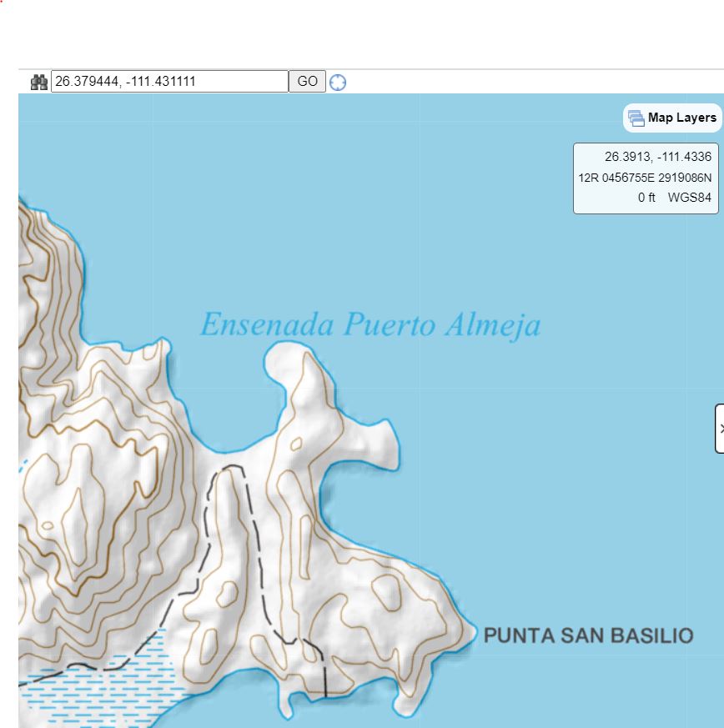
Task: Click the binoculars search icon
Action: point(39,83)
